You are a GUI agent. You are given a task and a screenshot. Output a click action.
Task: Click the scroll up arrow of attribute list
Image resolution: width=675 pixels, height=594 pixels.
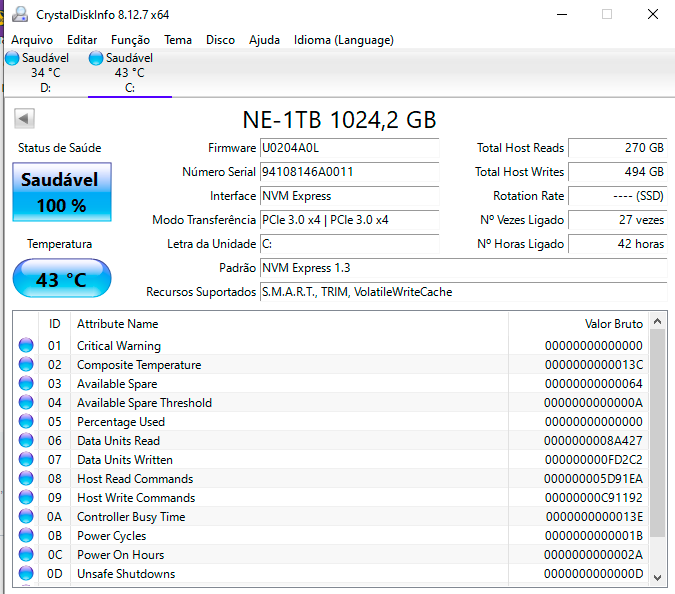[x=657, y=321]
